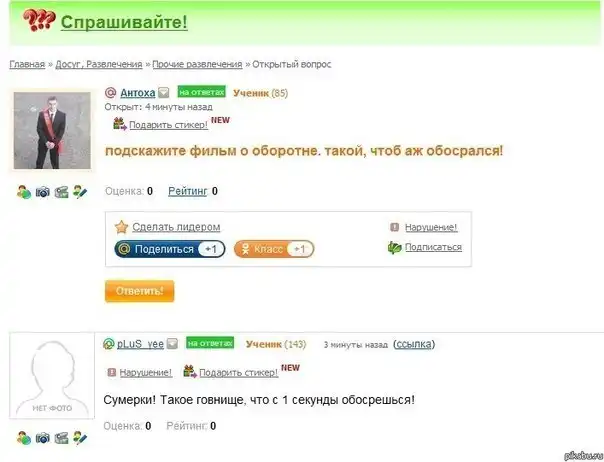Click the Ответить! button
Image resolution: width=604 pixels, height=462 pixels.
coord(139,291)
